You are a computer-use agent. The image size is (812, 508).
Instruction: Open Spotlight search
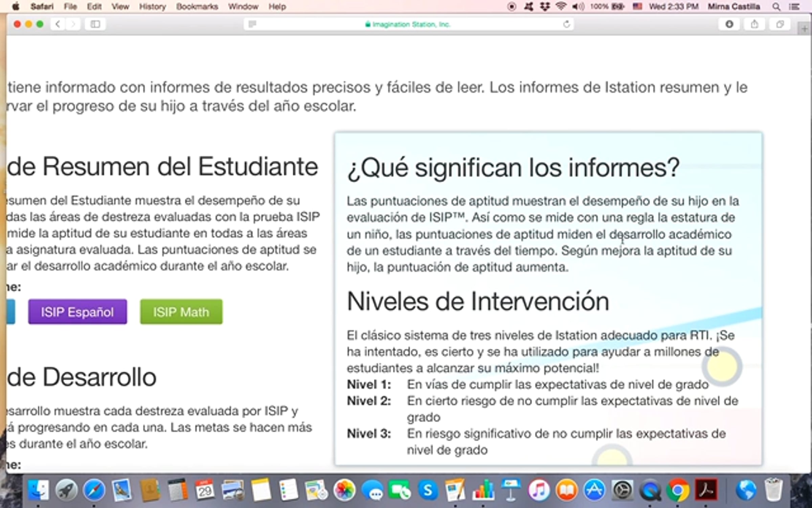tap(776, 6)
